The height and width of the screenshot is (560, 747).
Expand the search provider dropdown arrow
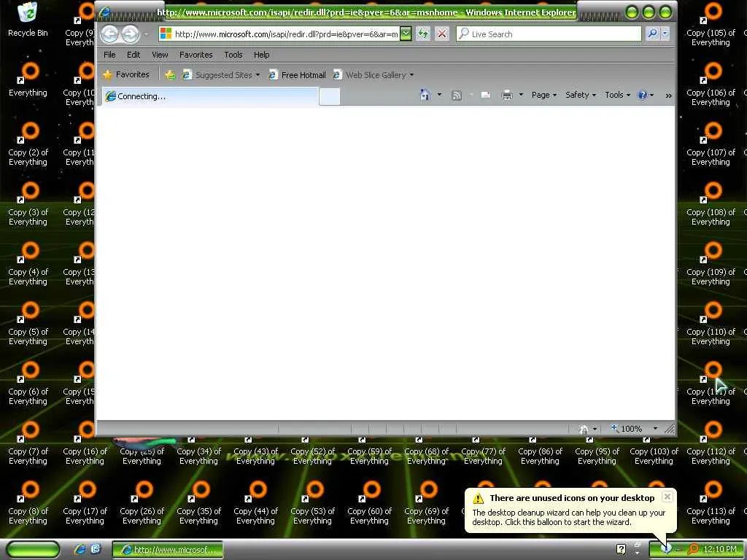(x=665, y=34)
